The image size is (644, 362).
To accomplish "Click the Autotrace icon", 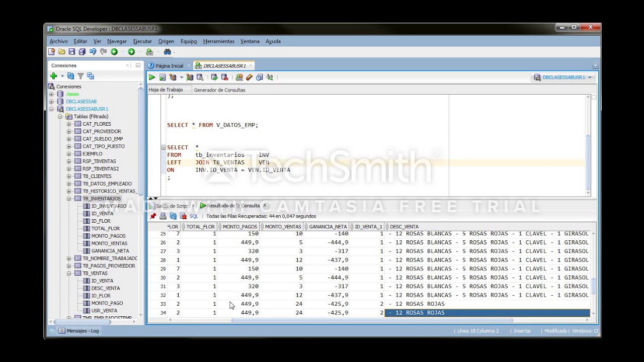I will (190, 77).
